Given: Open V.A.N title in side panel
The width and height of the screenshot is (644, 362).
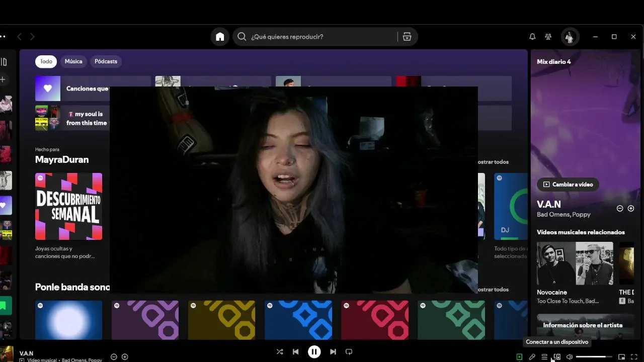Looking at the screenshot, I should pyautogui.click(x=549, y=204).
